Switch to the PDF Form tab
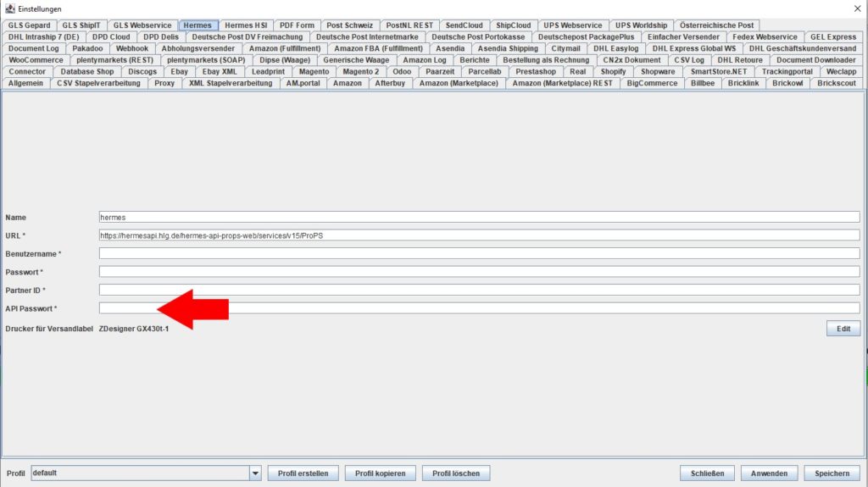The height and width of the screenshot is (487, 868). tap(297, 25)
